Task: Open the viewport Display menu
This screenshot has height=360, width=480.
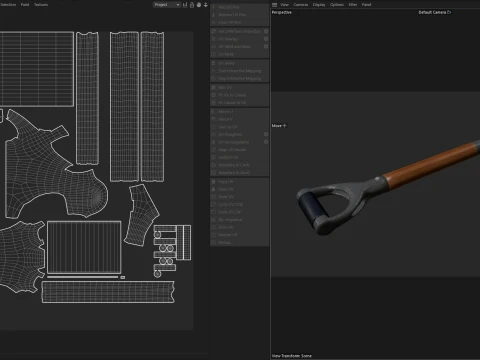Action: pos(319,5)
